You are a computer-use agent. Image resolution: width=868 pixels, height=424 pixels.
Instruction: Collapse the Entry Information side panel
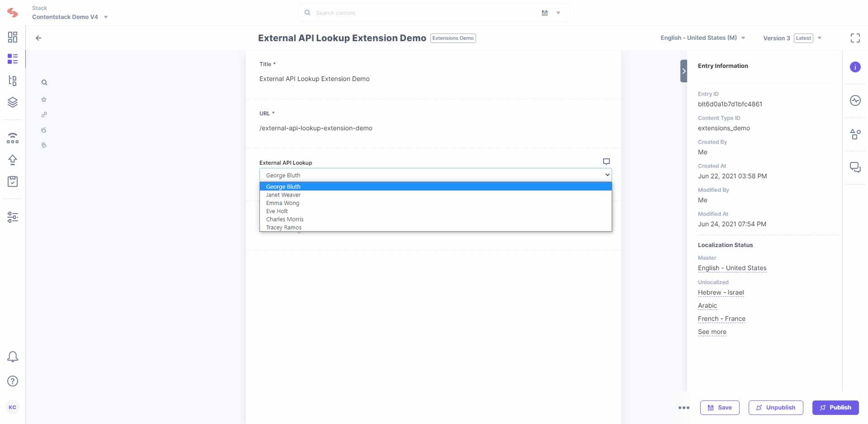(x=683, y=71)
